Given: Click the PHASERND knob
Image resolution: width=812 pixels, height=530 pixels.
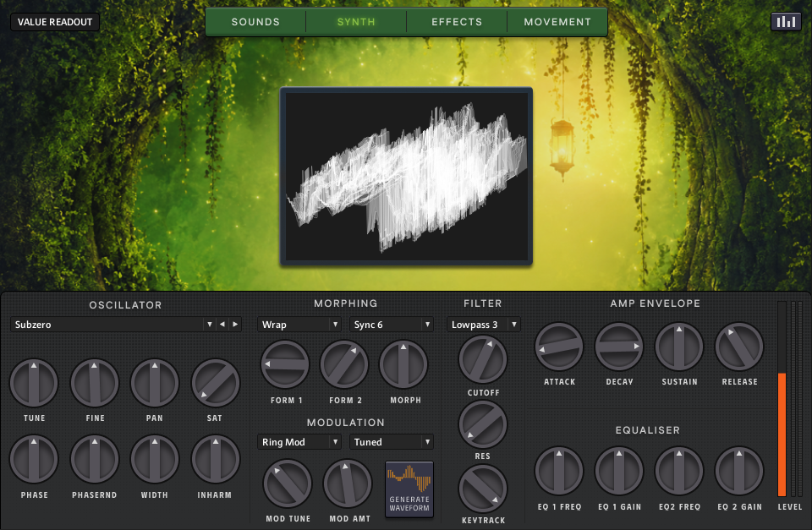Looking at the screenshot, I should click(x=94, y=459).
